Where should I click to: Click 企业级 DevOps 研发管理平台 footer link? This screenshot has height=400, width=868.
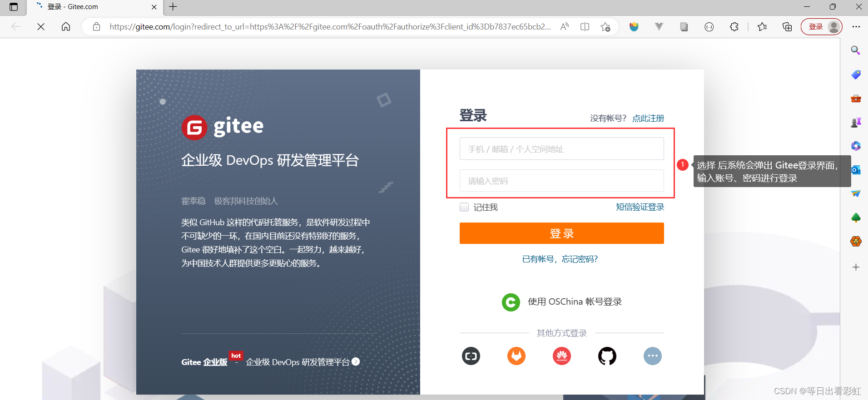click(303, 362)
